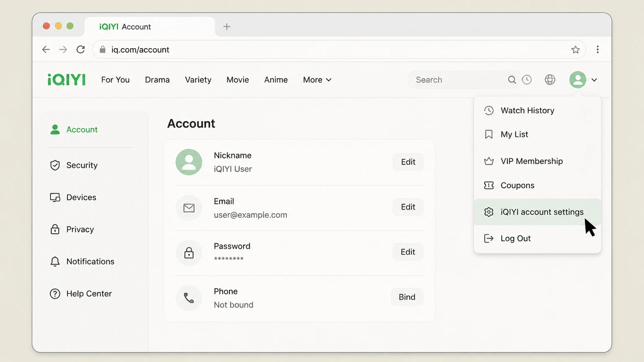
Task: Click the Help Center question mark icon
Action: pyautogui.click(x=55, y=294)
